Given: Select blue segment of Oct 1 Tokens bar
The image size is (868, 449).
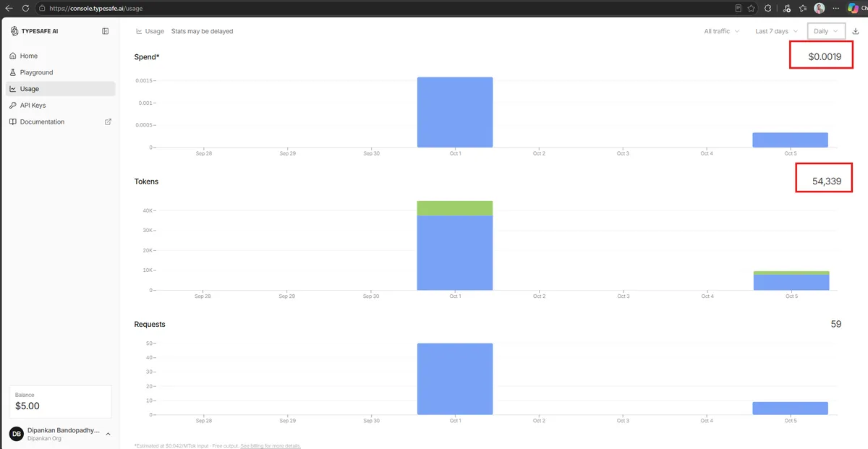Looking at the screenshot, I should pos(455,253).
